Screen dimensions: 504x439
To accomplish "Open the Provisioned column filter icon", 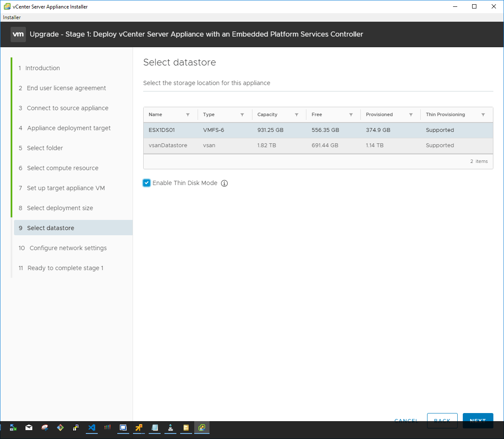I will 411,114.
